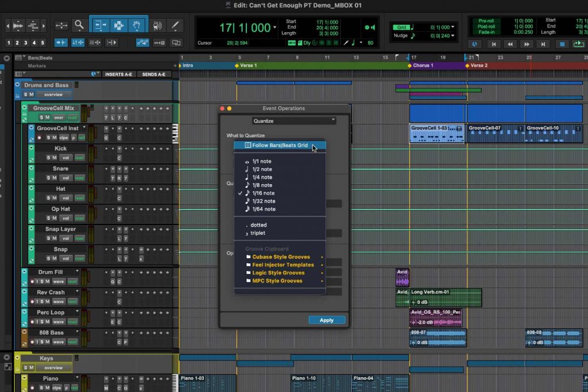The height and width of the screenshot is (392, 588).
Task: Click the SENDS A-E column header
Action: point(154,74)
